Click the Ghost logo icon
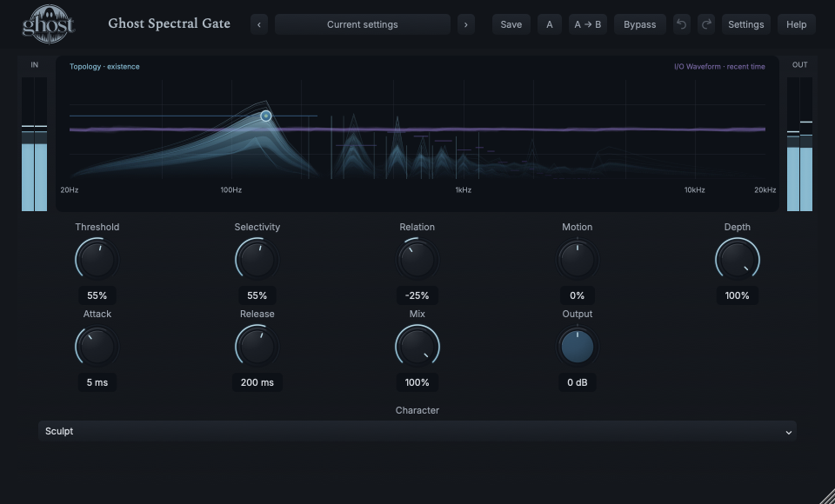 pyautogui.click(x=49, y=24)
